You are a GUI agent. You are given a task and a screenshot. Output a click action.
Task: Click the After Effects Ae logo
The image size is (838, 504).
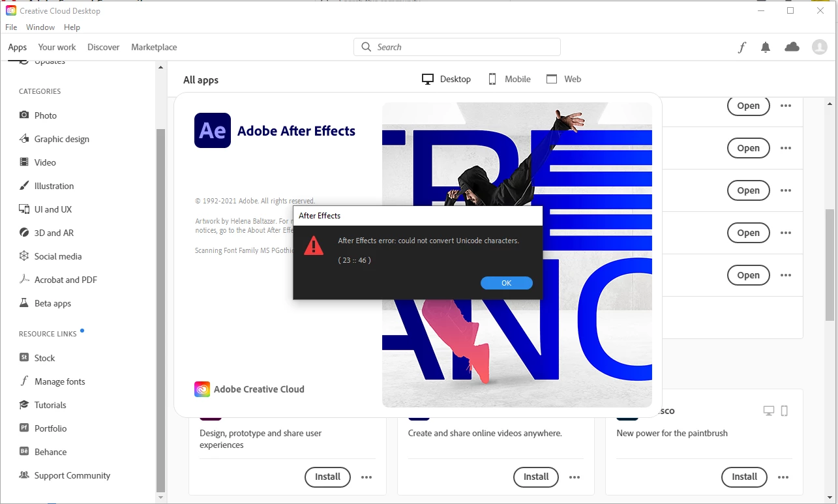pyautogui.click(x=213, y=130)
